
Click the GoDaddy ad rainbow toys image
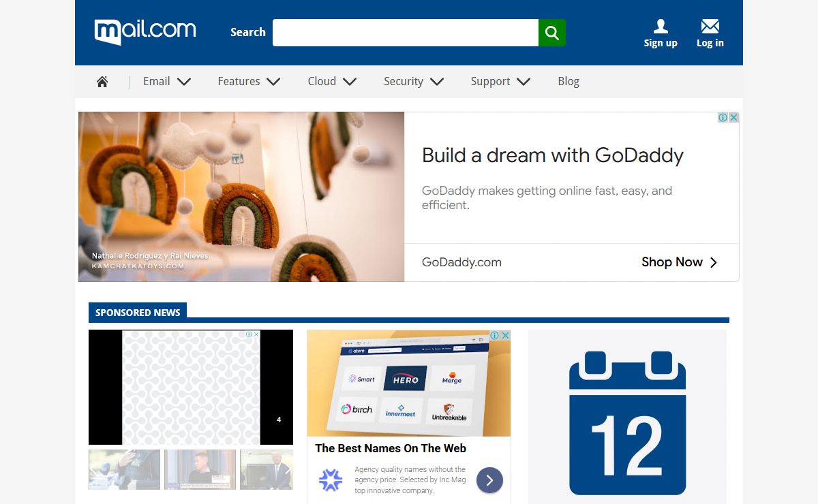click(241, 197)
